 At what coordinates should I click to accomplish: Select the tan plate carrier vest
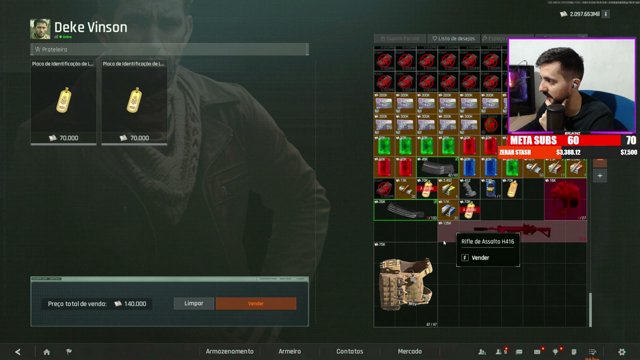point(405,284)
